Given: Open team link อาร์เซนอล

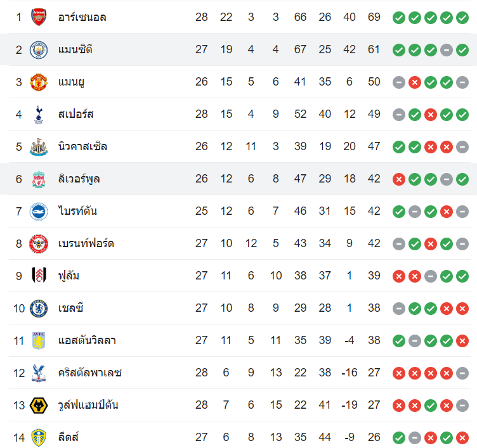Looking at the screenshot, I should (x=82, y=17).
